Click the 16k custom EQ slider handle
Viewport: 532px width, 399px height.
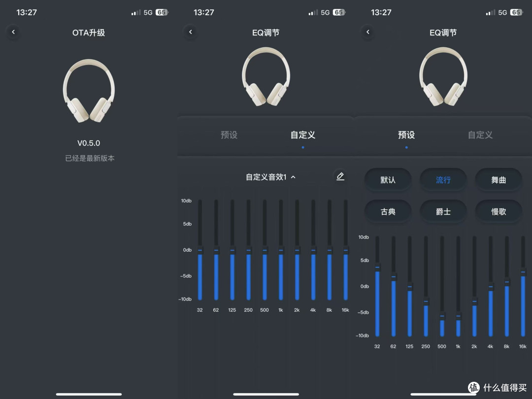coord(346,250)
